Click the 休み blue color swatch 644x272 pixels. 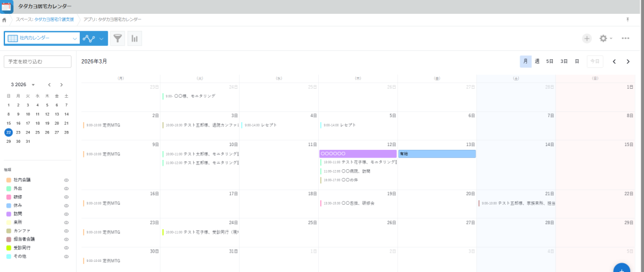click(9, 206)
